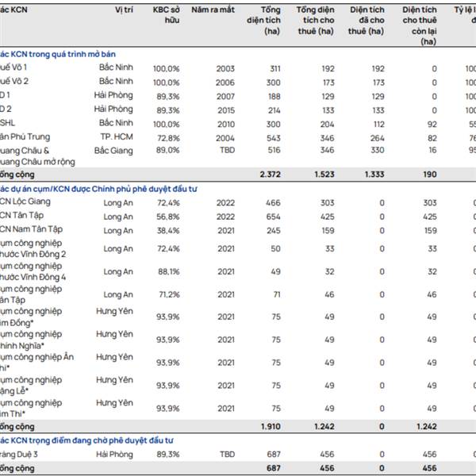
Task: Click remaining area value "16"
Action: click(x=432, y=150)
